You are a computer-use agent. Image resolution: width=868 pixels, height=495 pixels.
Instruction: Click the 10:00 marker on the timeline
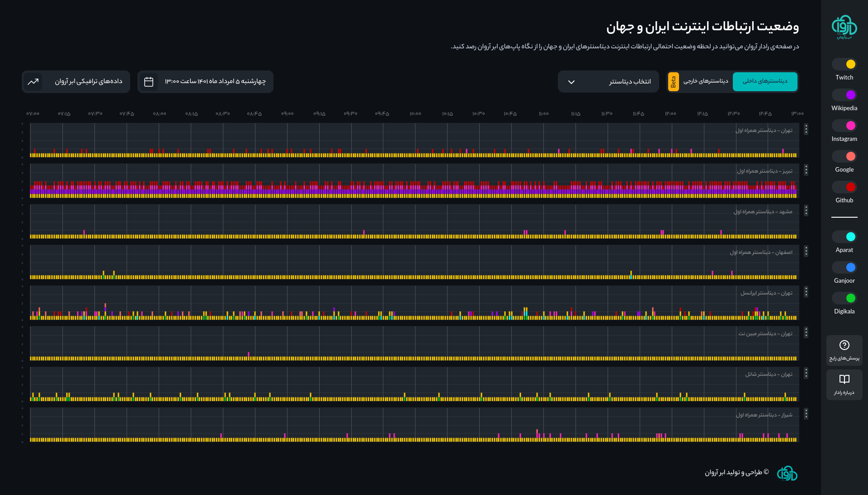(x=415, y=114)
